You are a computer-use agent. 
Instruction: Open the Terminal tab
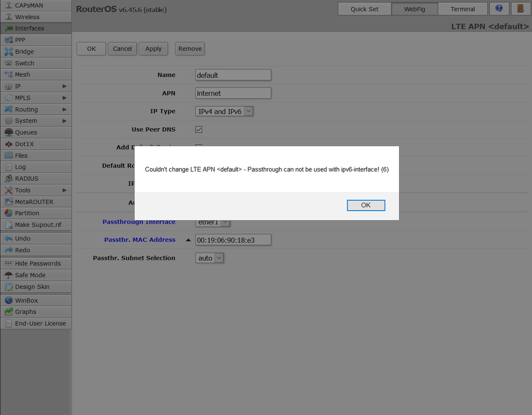click(463, 9)
